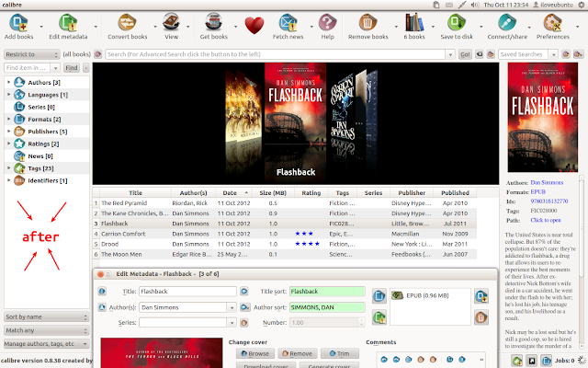Open Manage authors, tags, etc dropdown

[47, 344]
